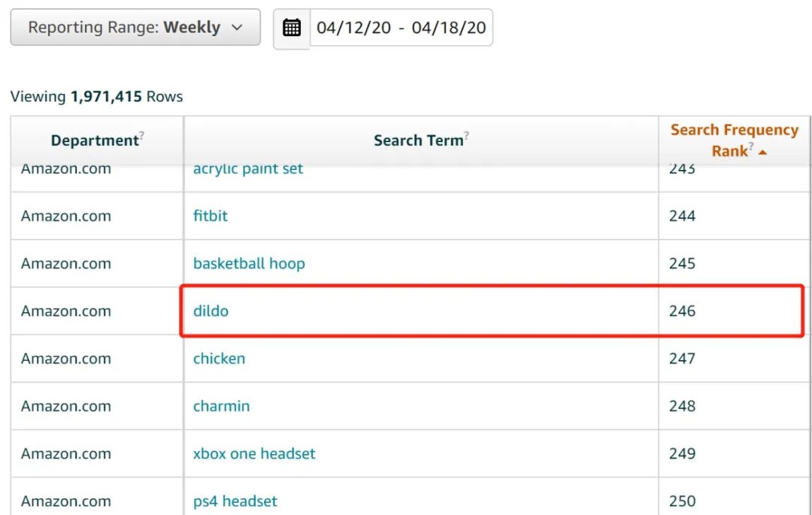Open the Reporting Range Weekly dropdown

pos(135,28)
